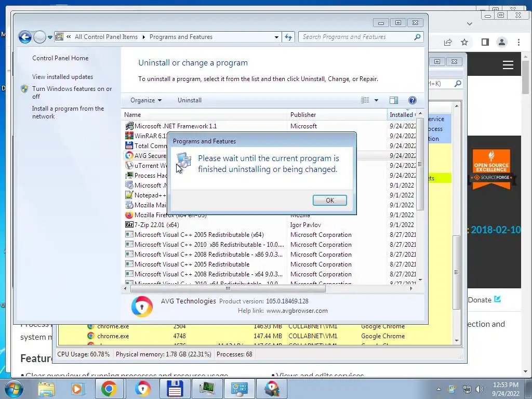
Task: Select the Total Commander floppy icon
Action: tap(129, 145)
